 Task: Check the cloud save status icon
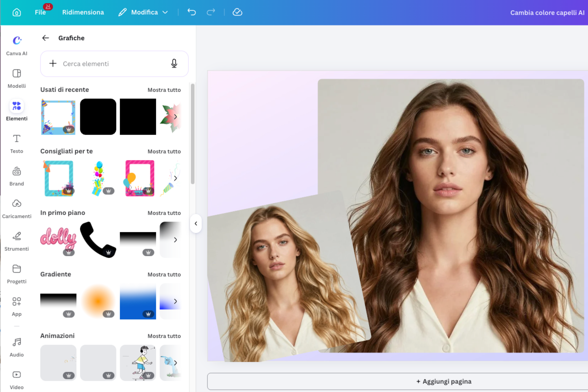tap(237, 12)
